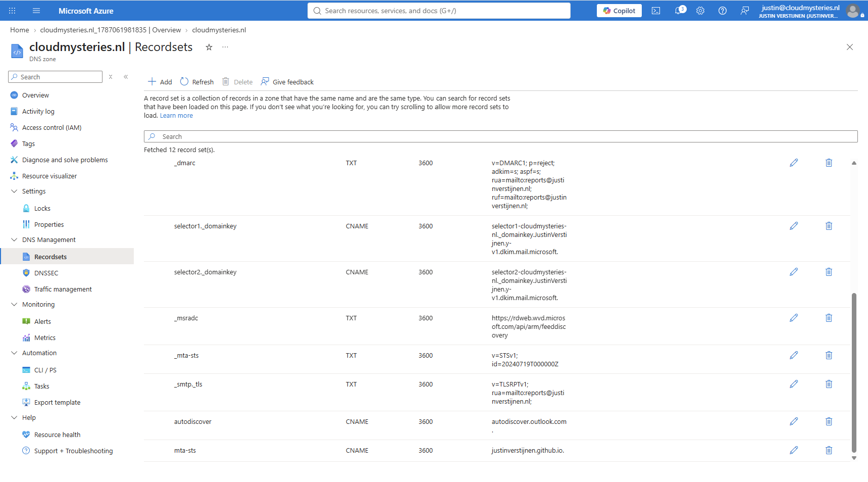The image size is (868, 482).
Task: Open the portal hamburger menu
Action: (x=36, y=11)
